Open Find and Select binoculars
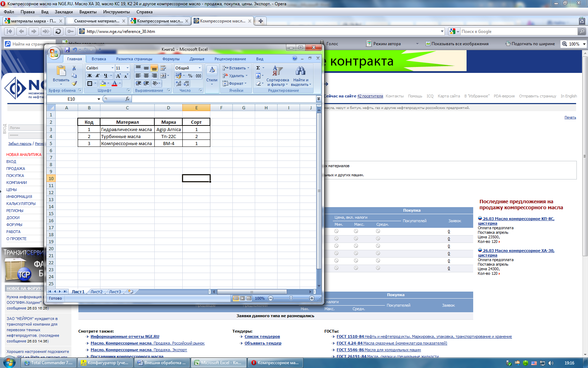Image resolution: width=588 pixels, height=368 pixels. pyautogui.click(x=300, y=76)
